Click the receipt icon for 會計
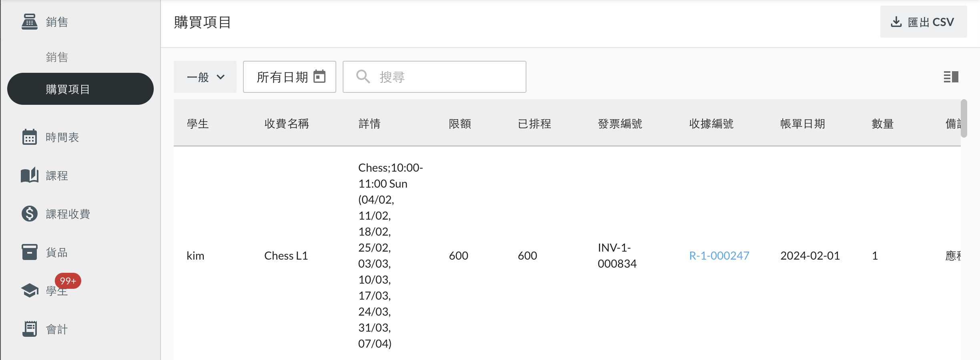 30,329
